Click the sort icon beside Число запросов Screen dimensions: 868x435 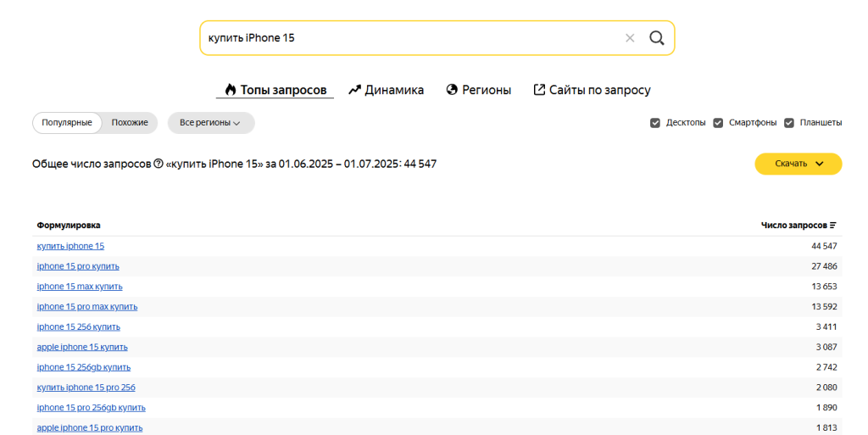tap(833, 226)
